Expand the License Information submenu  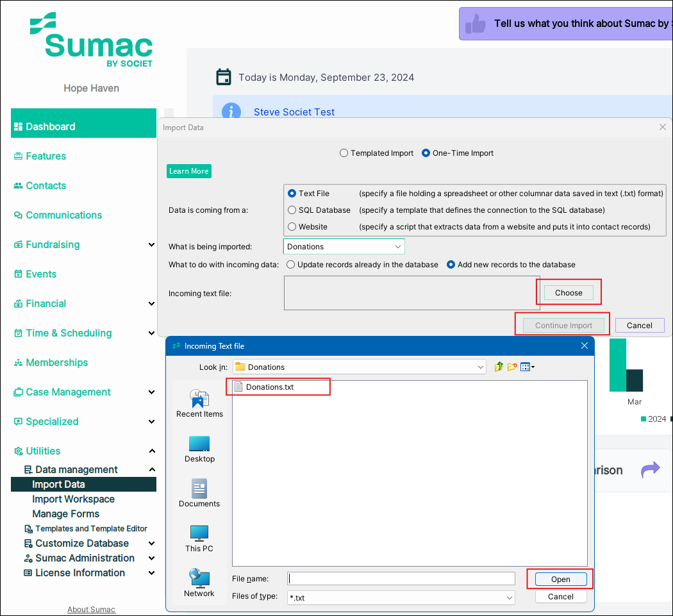pos(151,572)
